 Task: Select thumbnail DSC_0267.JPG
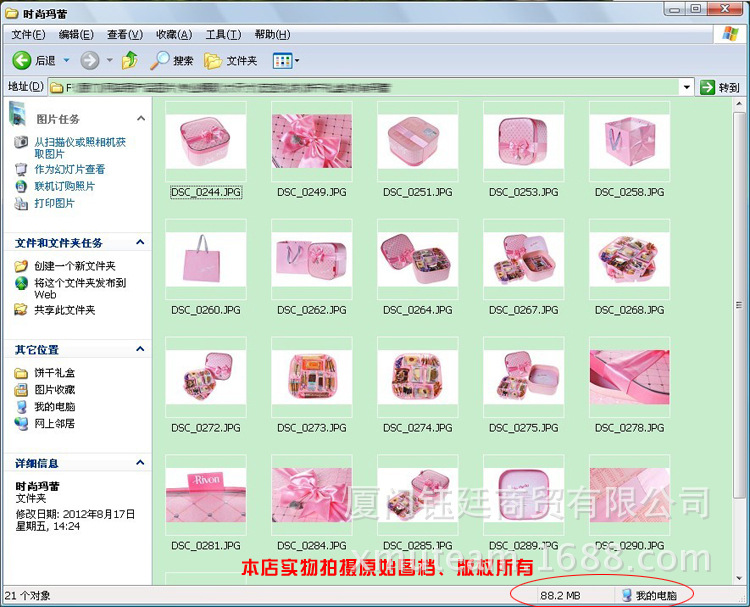(524, 259)
